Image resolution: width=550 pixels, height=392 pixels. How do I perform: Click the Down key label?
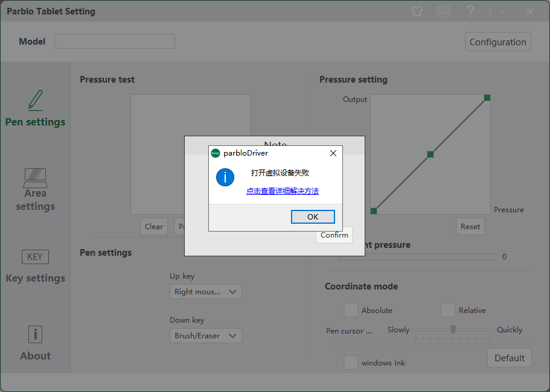coord(187,320)
